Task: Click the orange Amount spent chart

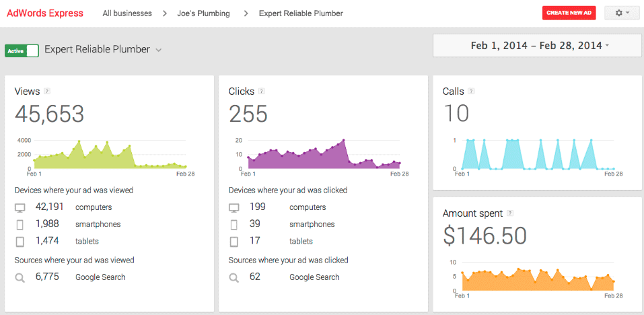Action: click(x=535, y=278)
